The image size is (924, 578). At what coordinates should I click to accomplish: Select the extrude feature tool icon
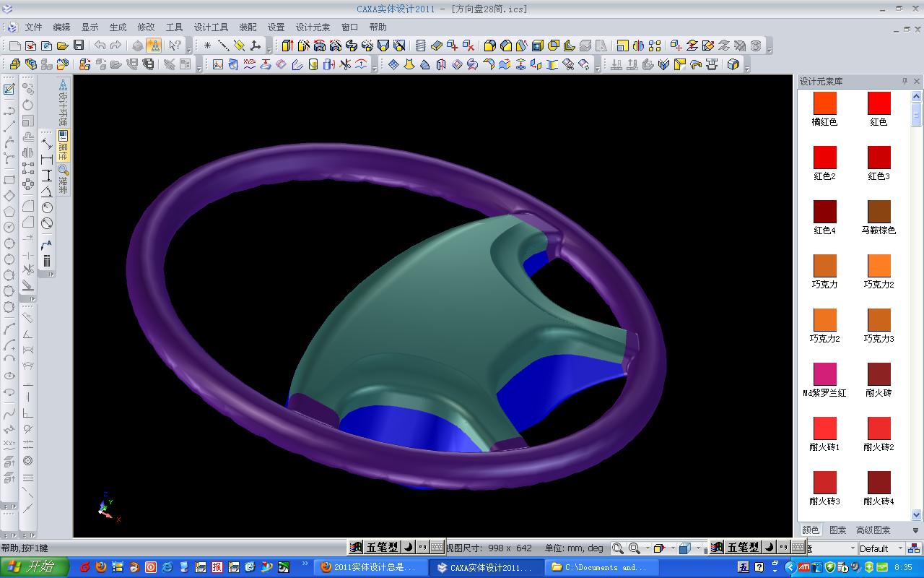287,46
